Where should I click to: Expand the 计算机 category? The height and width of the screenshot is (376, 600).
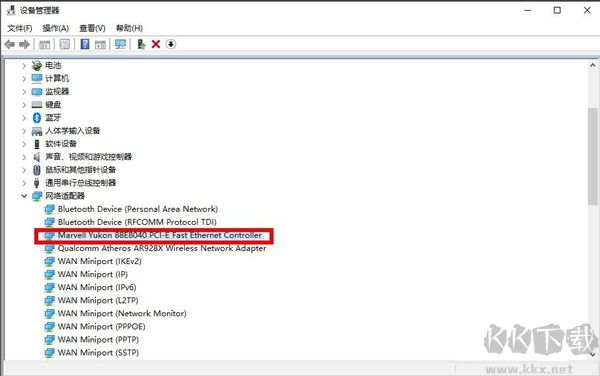tap(24, 79)
